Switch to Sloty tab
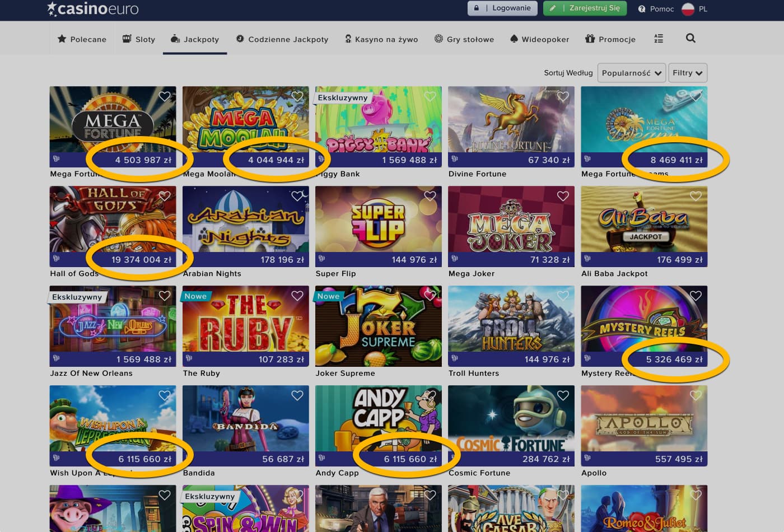784x532 pixels. tap(139, 39)
